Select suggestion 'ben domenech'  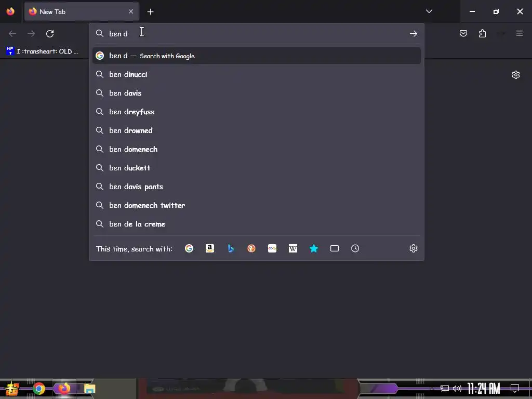tap(256, 149)
